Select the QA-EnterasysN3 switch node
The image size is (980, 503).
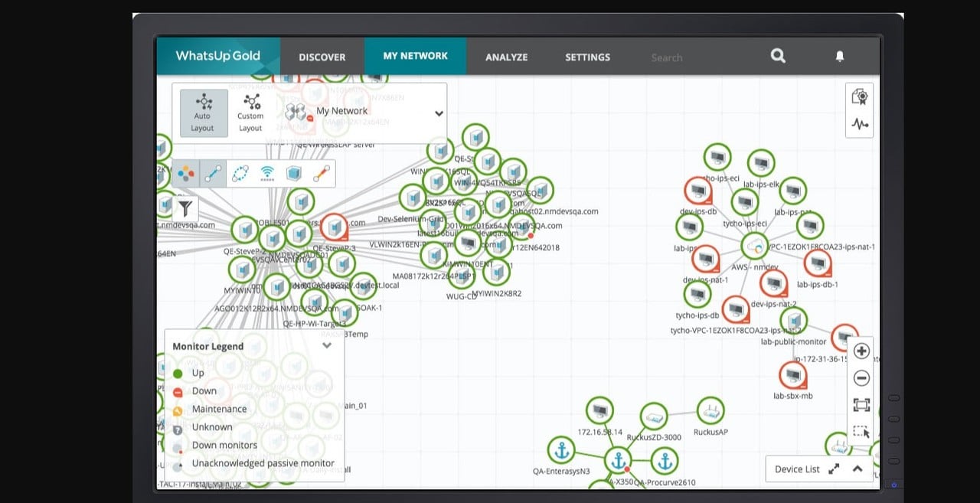[x=562, y=451]
